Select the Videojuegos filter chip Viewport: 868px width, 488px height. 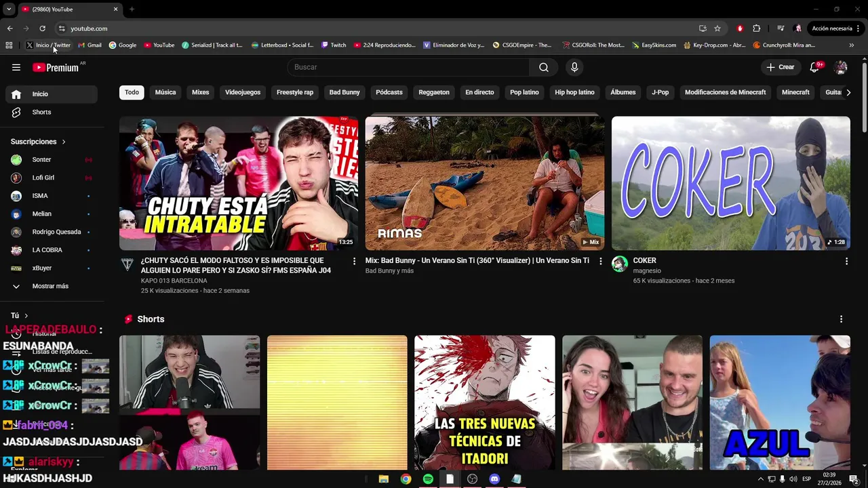(243, 92)
